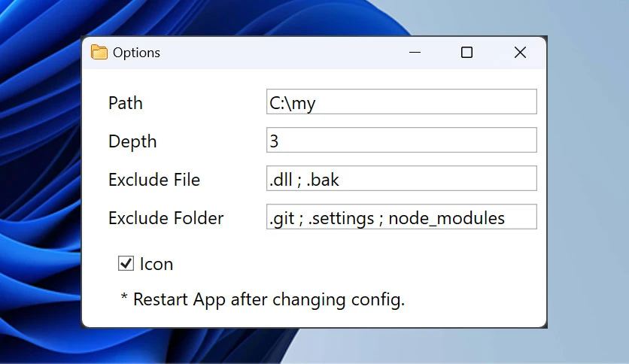
Task: Click the "Depth" label
Action: (132, 142)
